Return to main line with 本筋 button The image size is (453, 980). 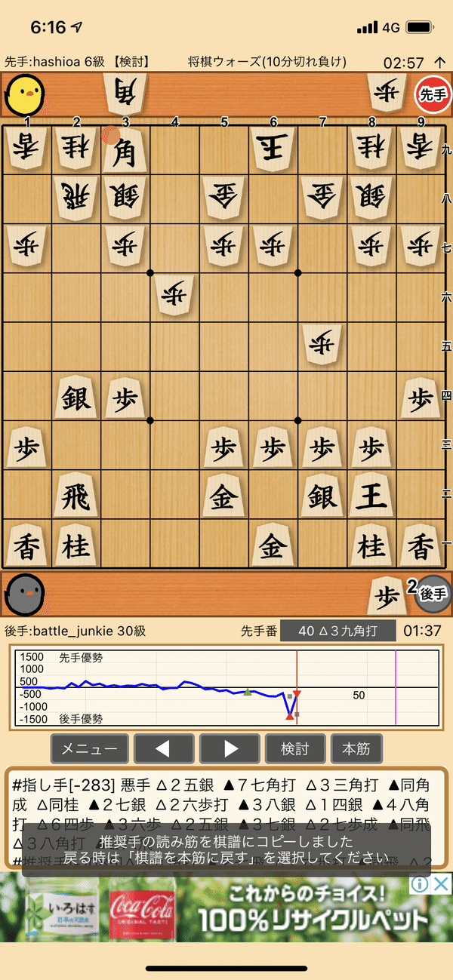click(x=356, y=749)
